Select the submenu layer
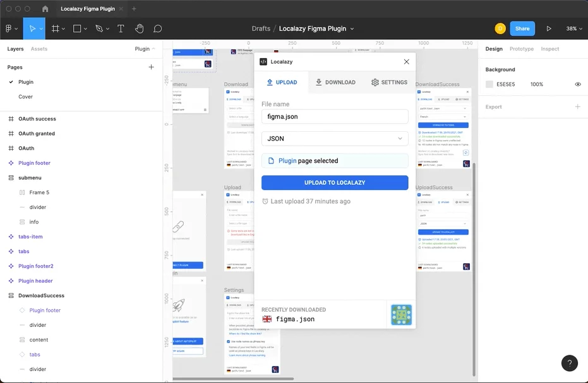The image size is (588, 383). coord(30,178)
